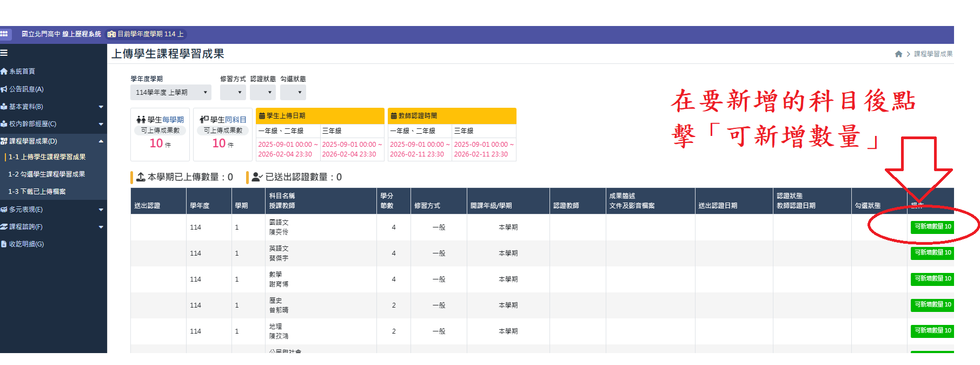Open the 修習方式 filter dropdown
Viewport: 980px width, 365px height.
233,93
